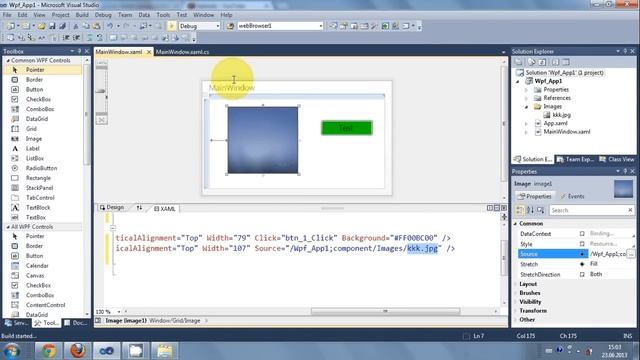This screenshot has width=640, height=360.
Task: Click the Save toolbar icon
Action: point(52,26)
